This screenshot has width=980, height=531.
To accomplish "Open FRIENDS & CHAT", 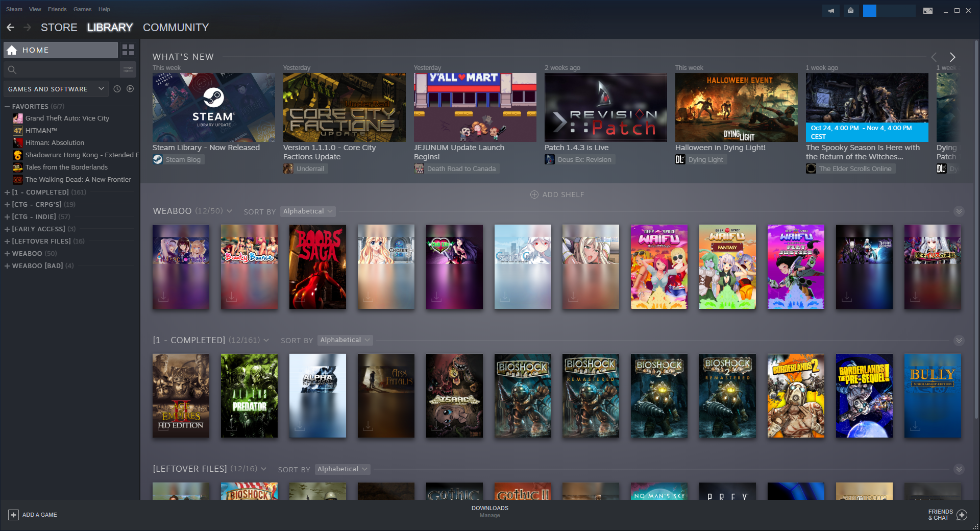I will coord(947,515).
